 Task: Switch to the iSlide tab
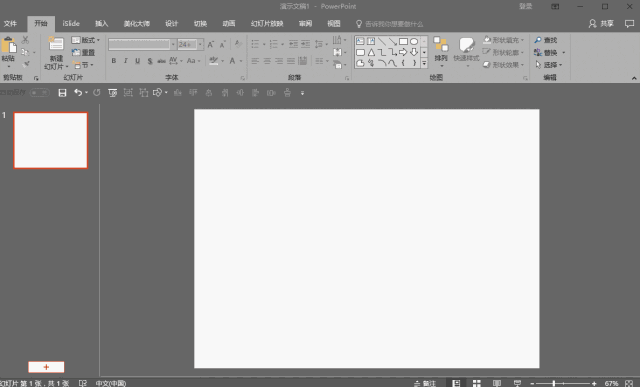[71, 24]
